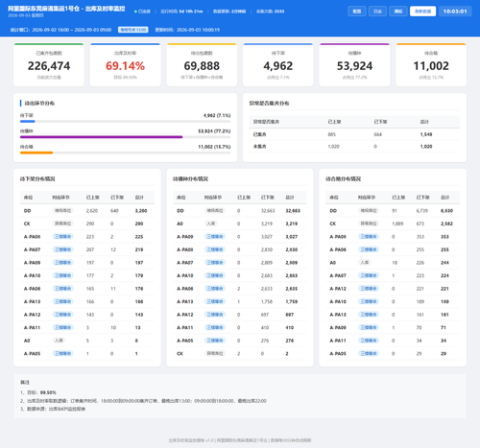Click the 4,962 KPI card value
480x448 pixels.
coord(278,66)
